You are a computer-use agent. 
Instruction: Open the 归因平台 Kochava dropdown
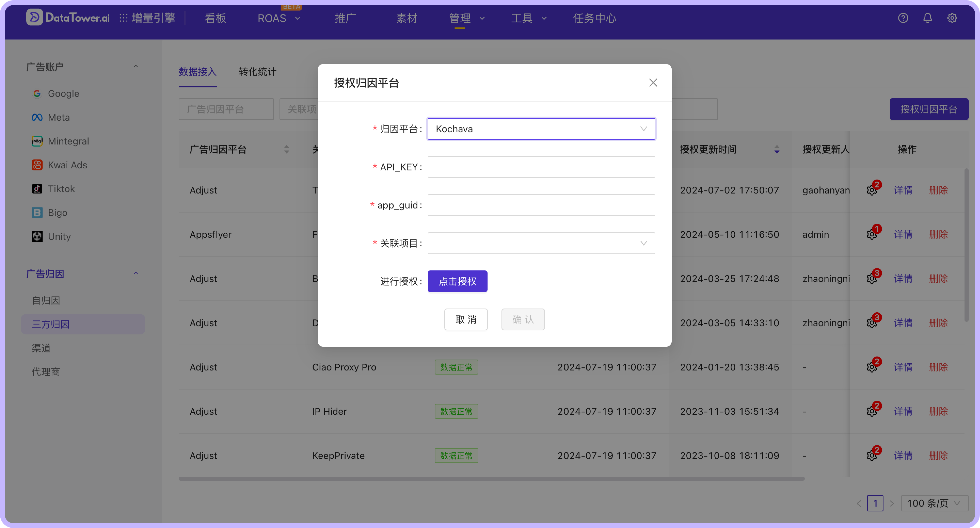click(541, 129)
